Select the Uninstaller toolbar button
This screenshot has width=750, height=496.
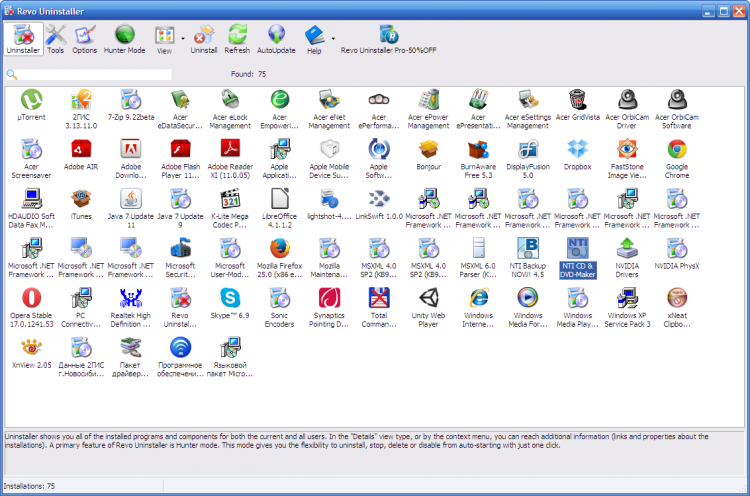coord(23,39)
